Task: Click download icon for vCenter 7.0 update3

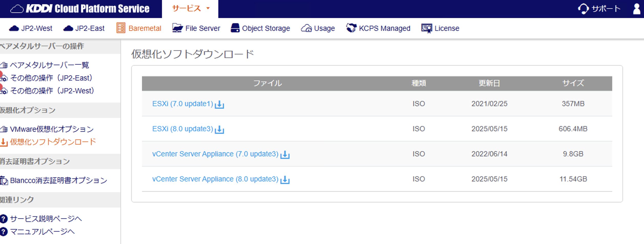Action: click(285, 155)
